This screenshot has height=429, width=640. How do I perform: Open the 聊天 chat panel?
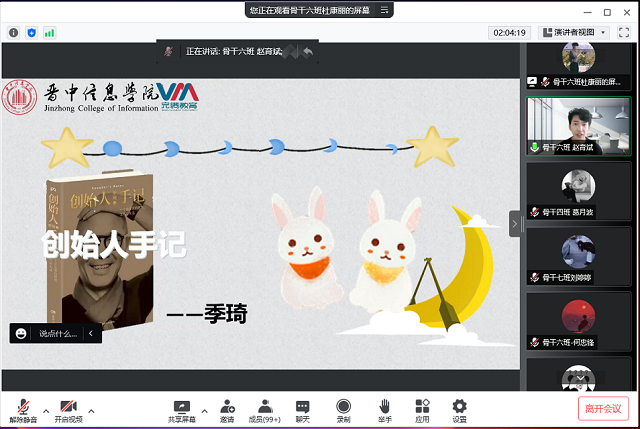(302, 411)
